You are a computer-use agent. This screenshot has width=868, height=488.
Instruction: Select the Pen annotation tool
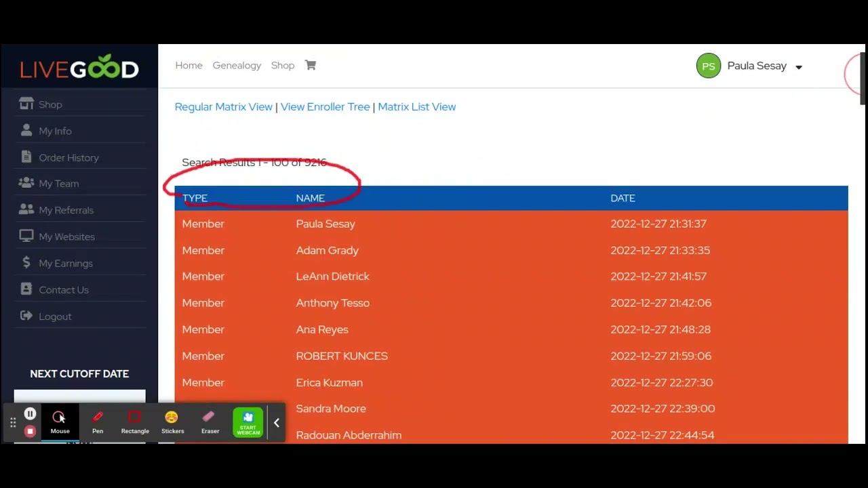coord(98,422)
